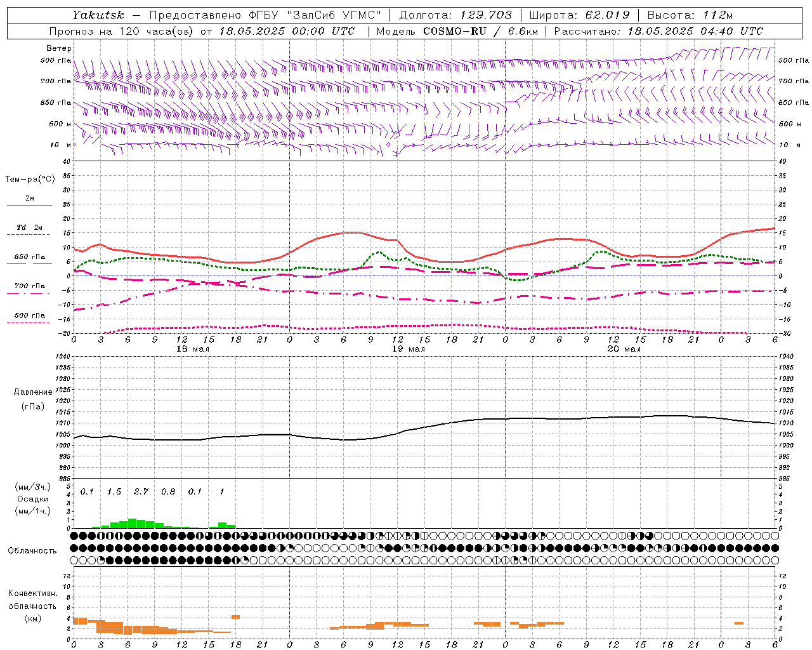812x650 pixels.
Task: Click the model name "COSMO-RU / 6.6км"
Action: [x=480, y=31]
